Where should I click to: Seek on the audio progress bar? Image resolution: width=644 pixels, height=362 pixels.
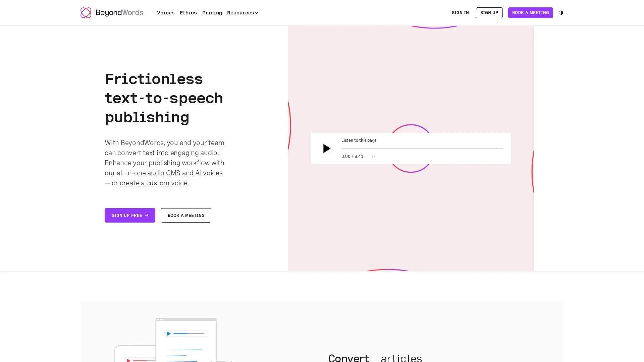pyautogui.click(x=422, y=148)
